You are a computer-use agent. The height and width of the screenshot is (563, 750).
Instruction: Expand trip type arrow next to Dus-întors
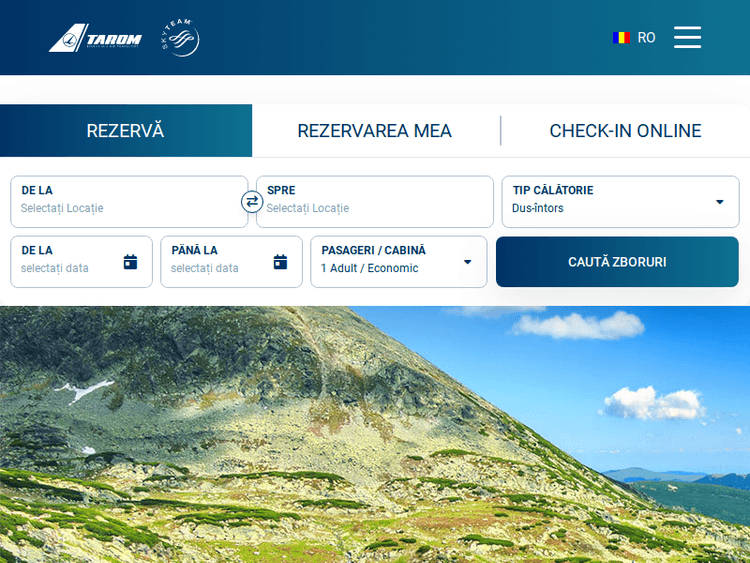tap(719, 202)
